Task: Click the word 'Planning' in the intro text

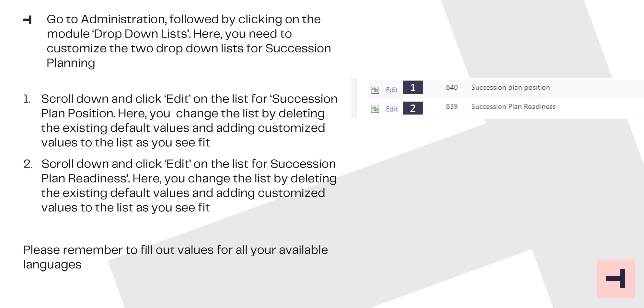Action: [x=71, y=63]
